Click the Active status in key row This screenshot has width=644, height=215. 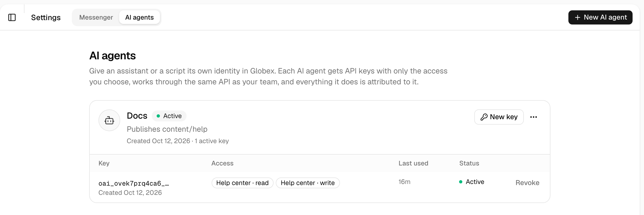click(x=472, y=182)
